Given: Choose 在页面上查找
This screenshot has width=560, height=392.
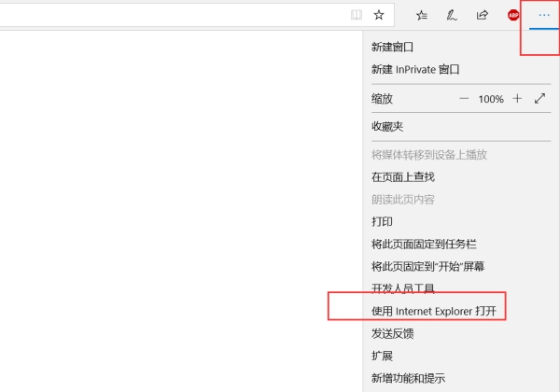Looking at the screenshot, I should (403, 176).
